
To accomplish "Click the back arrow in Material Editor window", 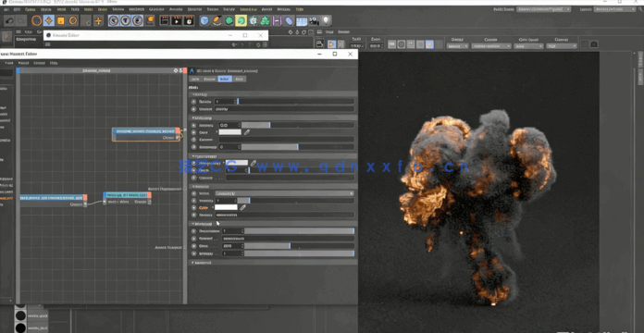I will coord(234,44).
